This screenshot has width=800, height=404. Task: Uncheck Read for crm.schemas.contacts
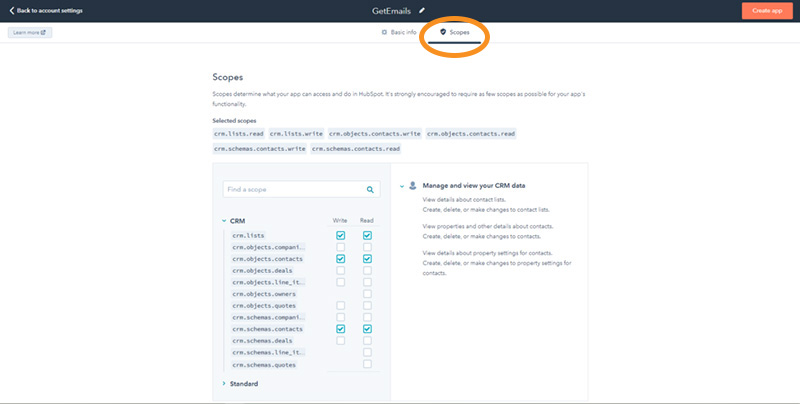click(x=367, y=330)
